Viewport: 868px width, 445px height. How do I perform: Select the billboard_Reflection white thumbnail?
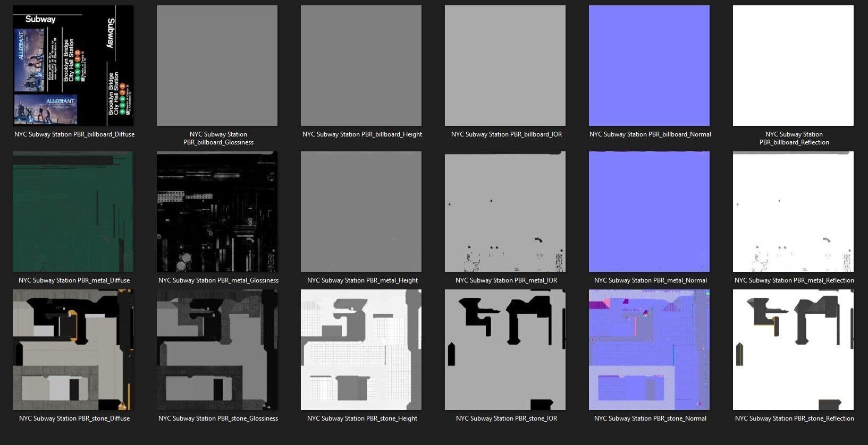[793, 66]
